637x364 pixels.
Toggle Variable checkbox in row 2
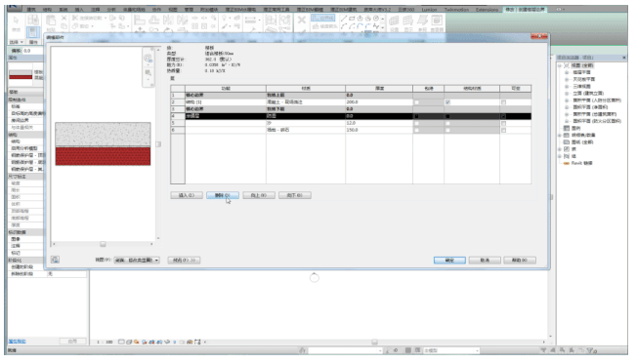[503, 102]
